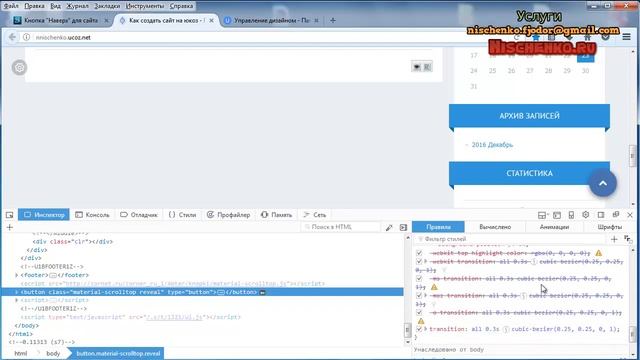Click the add new node plus icon
The width and height of the screenshot is (640, 360).
[10, 227]
